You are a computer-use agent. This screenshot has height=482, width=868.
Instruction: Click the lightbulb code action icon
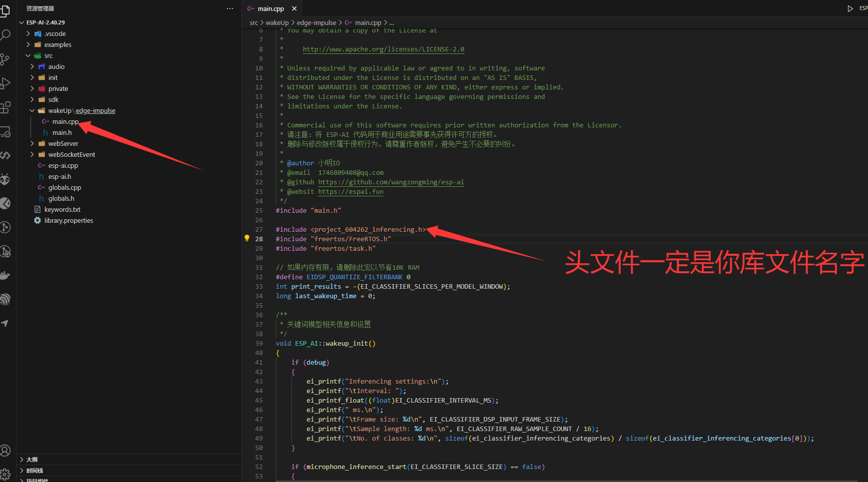pos(247,238)
